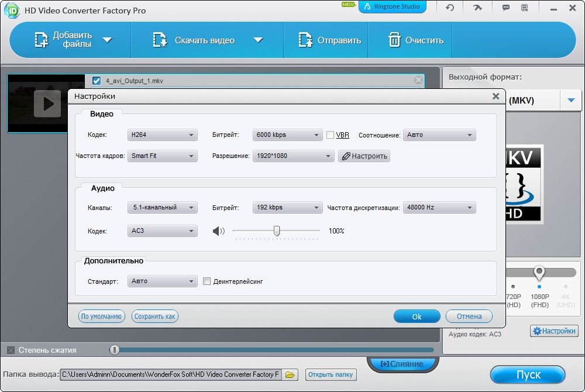Expand the Добавить файлы dropdown arrow
The height and width of the screenshot is (392, 585).
click(x=108, y=40)
